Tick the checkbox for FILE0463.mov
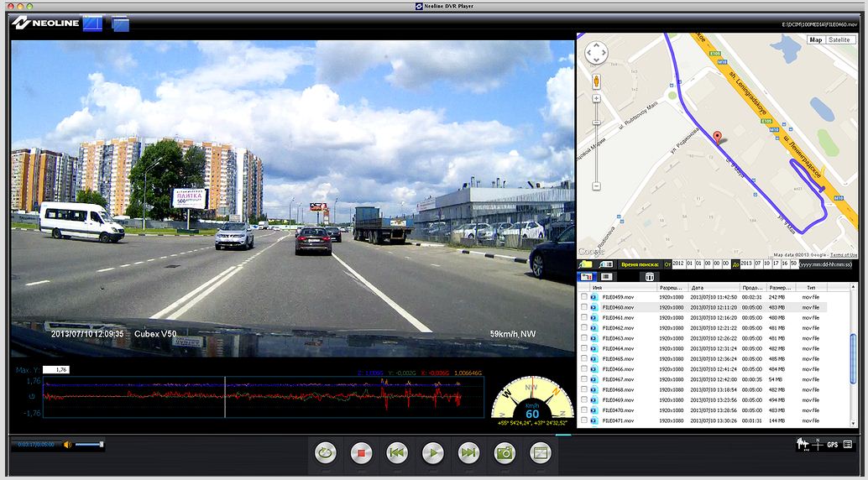The image size is (868, 480). (584, 338)
